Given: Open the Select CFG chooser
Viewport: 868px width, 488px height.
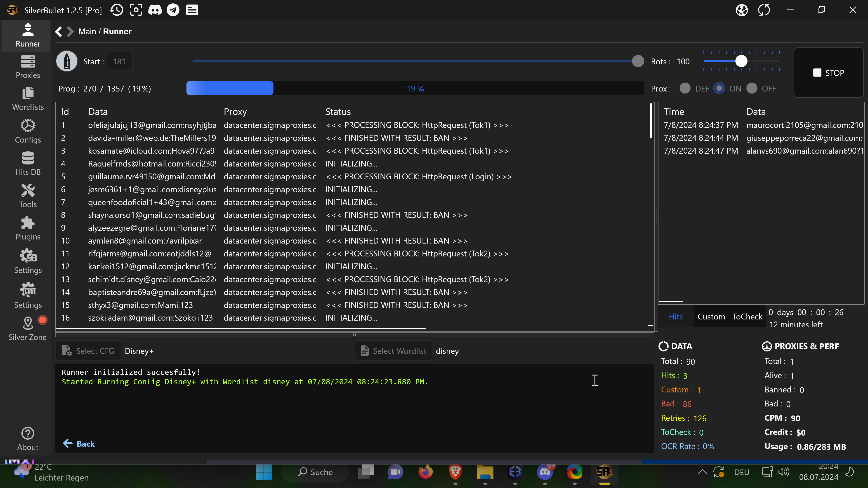Looking at the screenshot, I should pyautogui.click(x=88, y=351).
